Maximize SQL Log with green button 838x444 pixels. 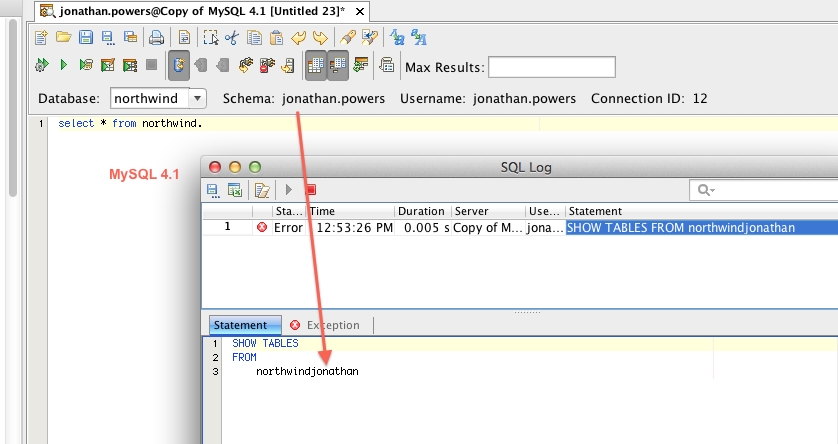click(x=255, y=167)
